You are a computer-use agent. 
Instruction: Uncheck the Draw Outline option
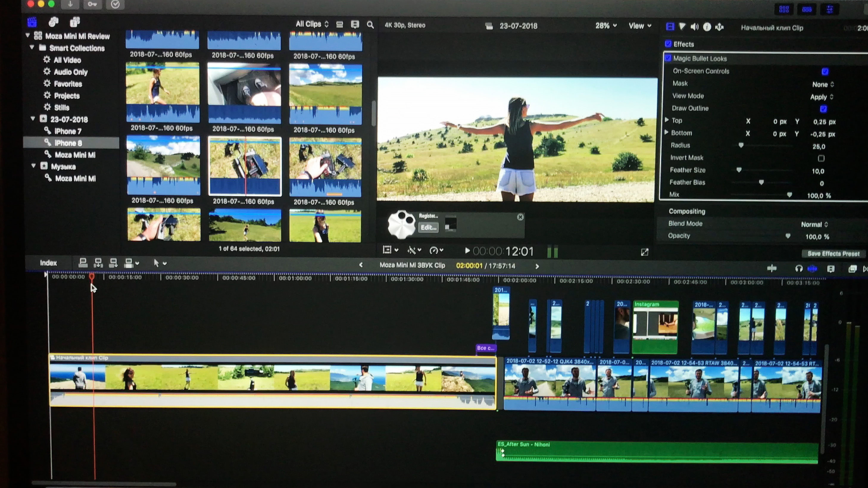823,109
